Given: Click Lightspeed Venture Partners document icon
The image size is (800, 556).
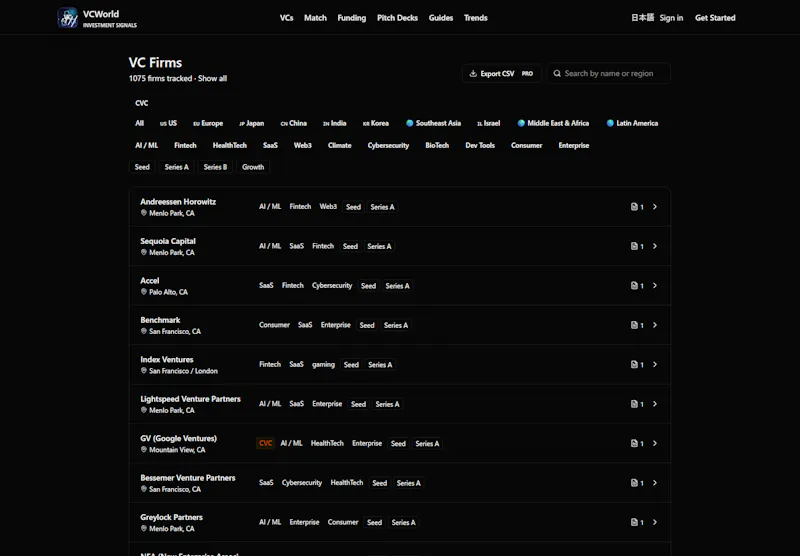Looking at the screenshot, I should (634, 404).
